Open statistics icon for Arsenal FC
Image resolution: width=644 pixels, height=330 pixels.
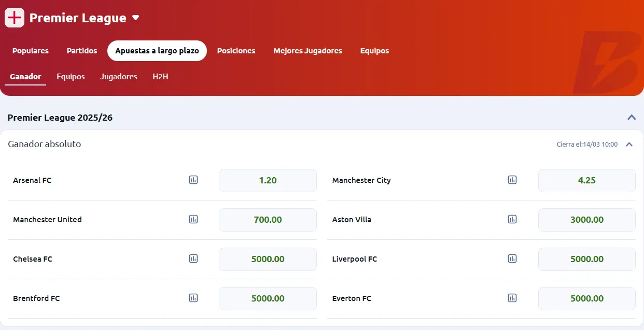193,180
